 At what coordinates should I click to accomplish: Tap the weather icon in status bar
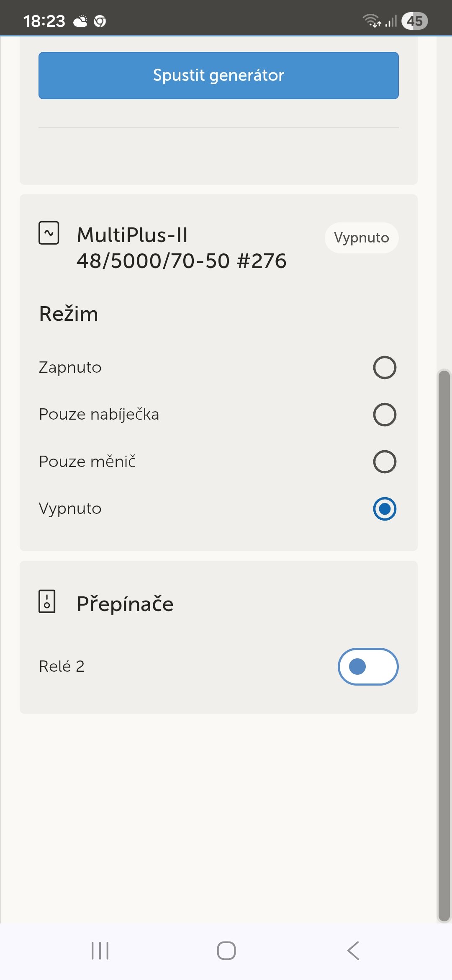pos(80,21)
